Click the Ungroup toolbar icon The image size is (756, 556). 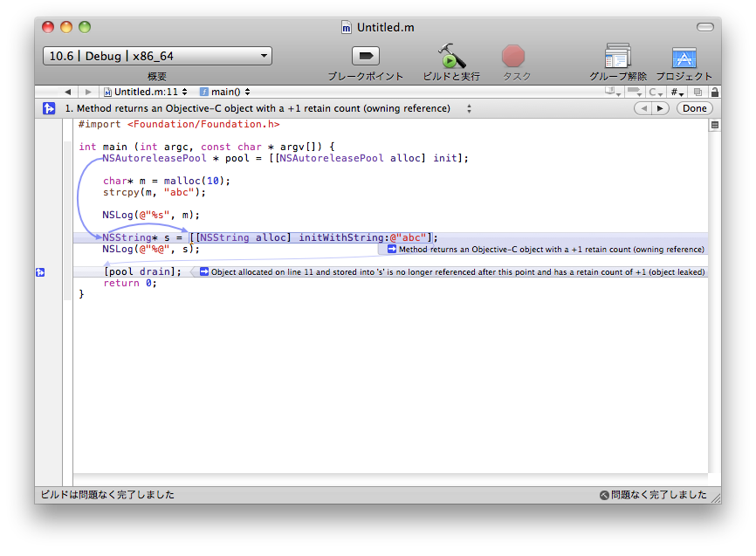(617, 56)
